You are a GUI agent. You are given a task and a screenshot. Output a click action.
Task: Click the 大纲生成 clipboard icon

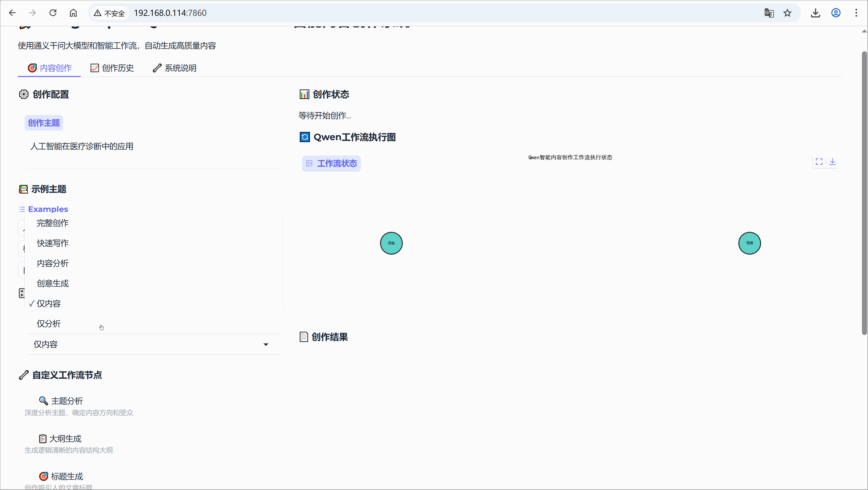[x=42, y=438]
